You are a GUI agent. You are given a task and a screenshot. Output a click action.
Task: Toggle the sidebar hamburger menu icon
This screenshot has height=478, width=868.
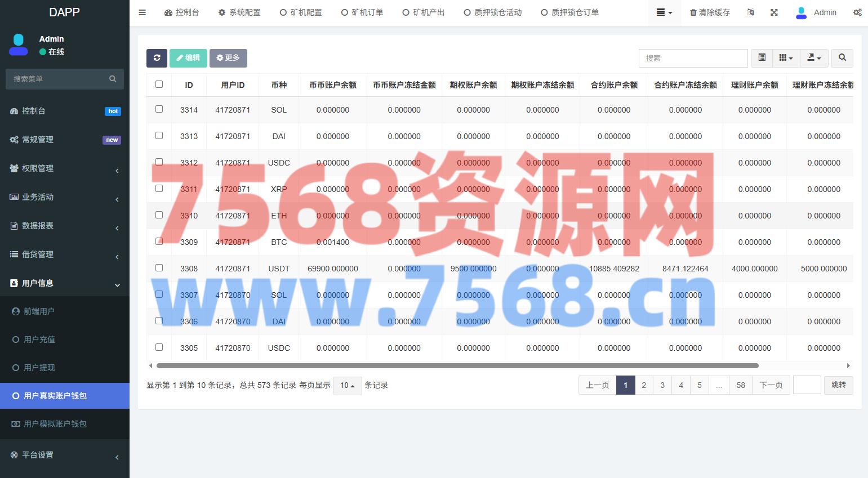pos(143,12)
